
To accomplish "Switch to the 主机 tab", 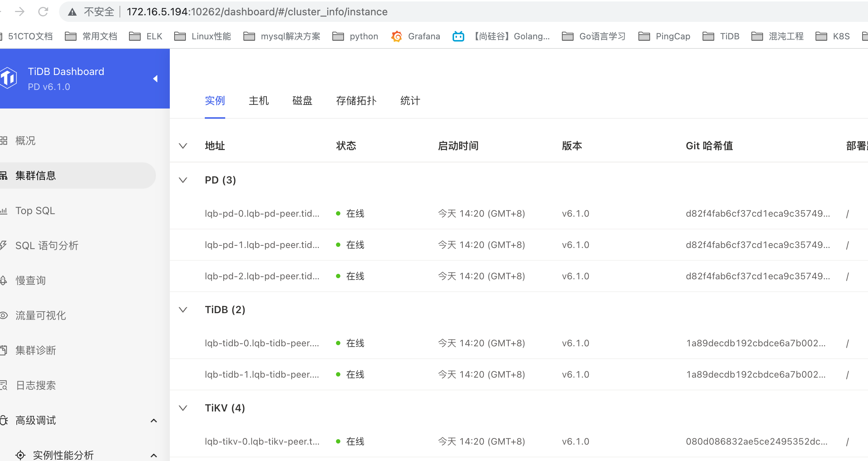I will [258, 101].
